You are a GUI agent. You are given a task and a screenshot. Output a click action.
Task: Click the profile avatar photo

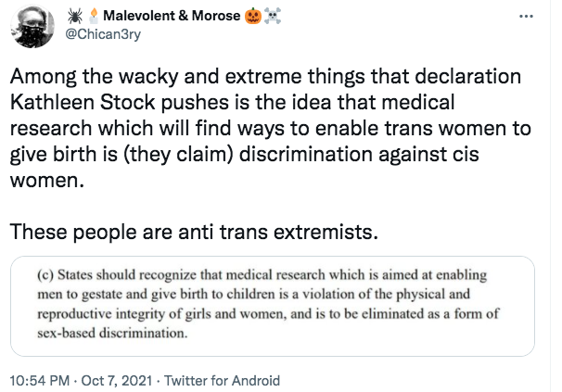click(32, 26)
